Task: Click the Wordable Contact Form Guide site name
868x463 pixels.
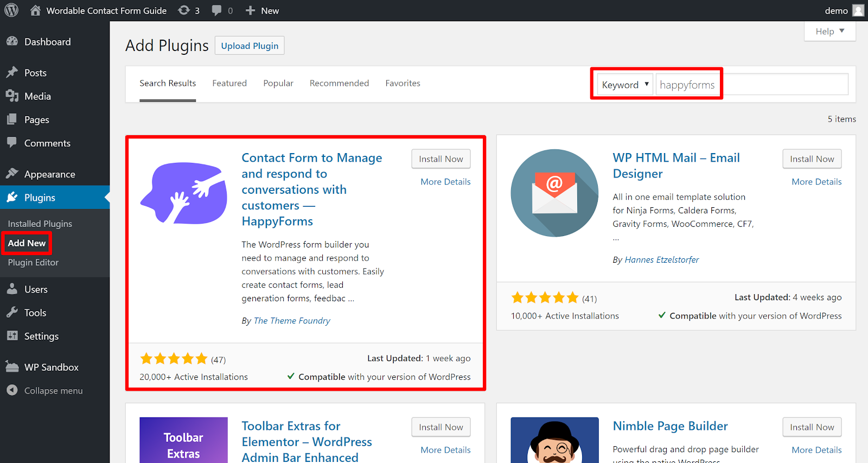Action: (x=106, y=10)
